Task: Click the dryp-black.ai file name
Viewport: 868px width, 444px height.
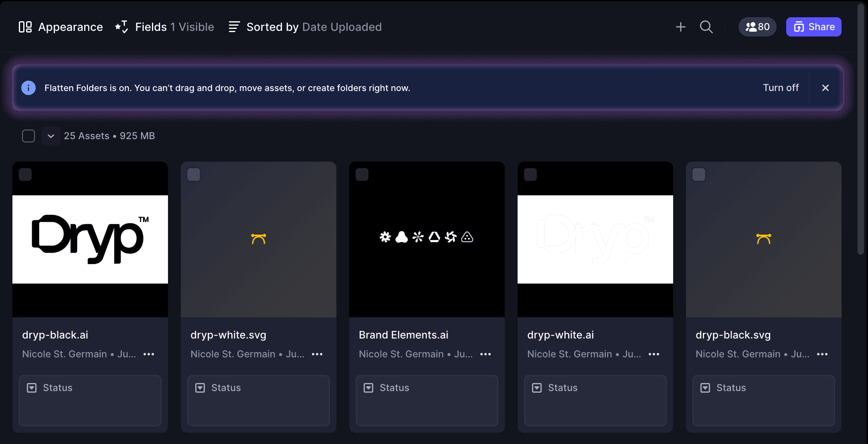Action: 55,335
